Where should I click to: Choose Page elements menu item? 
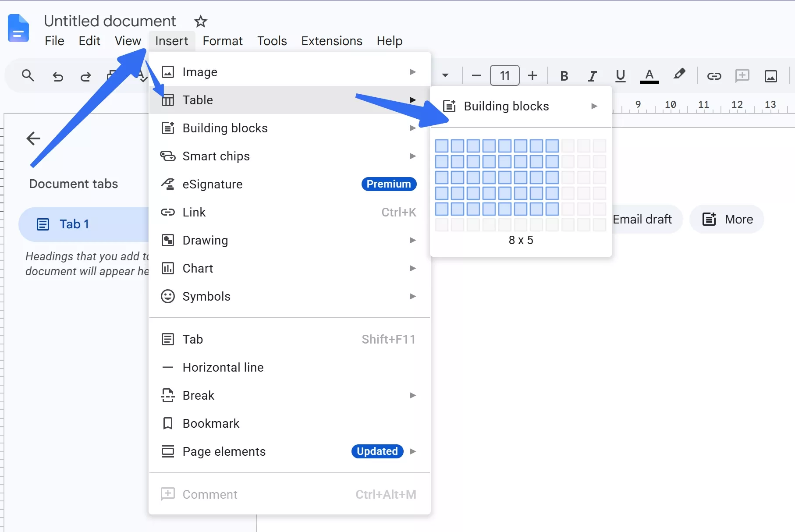tap(289, 451)
